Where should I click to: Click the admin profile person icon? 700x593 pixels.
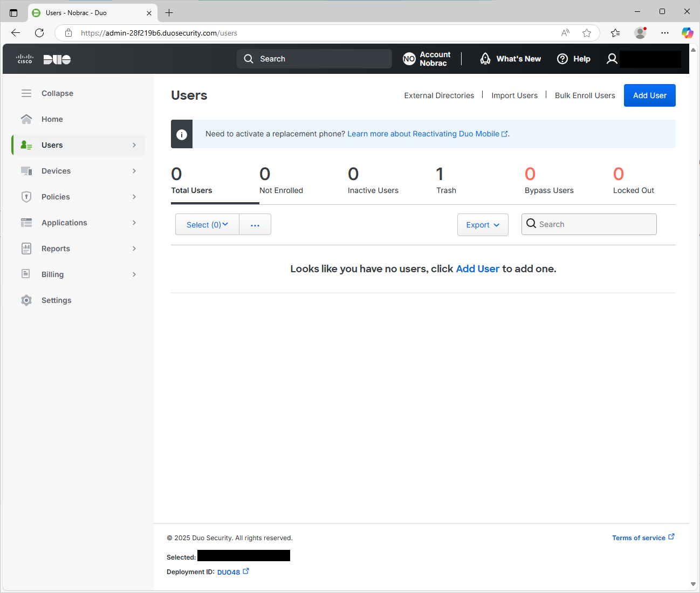click(x=612, y=59)
